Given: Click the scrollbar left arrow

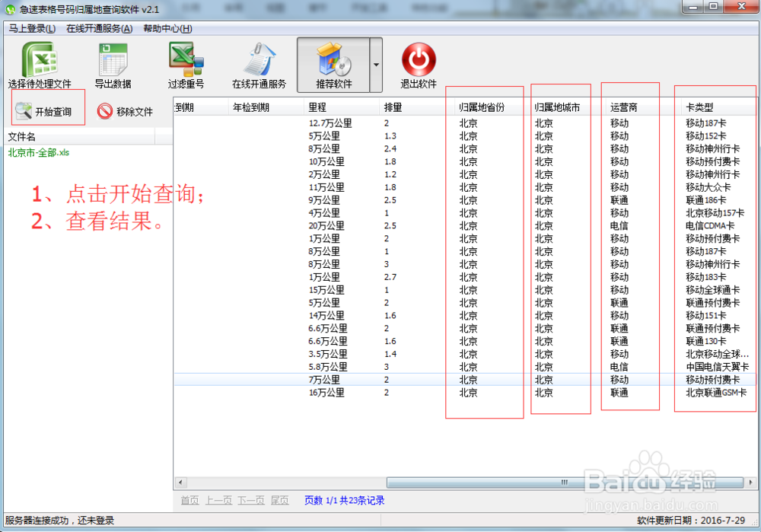Looking at the screenshot, I should (180, 483).
